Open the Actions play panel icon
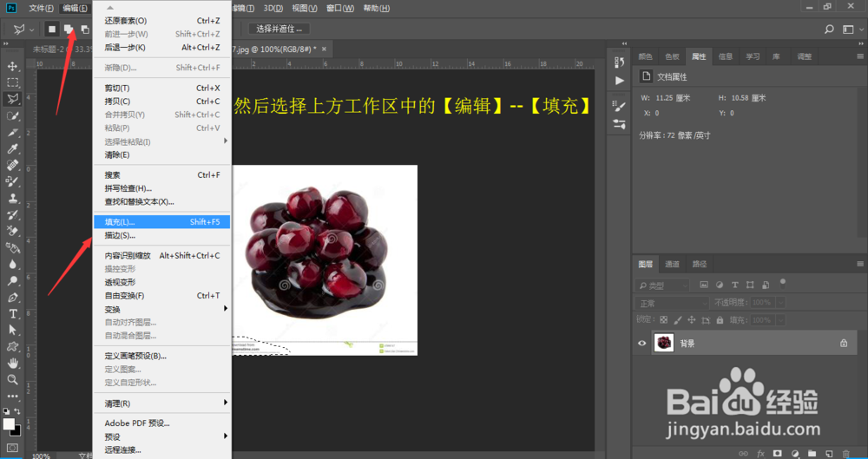This screenshot has height=459, width=868. (x=620, y=81)
